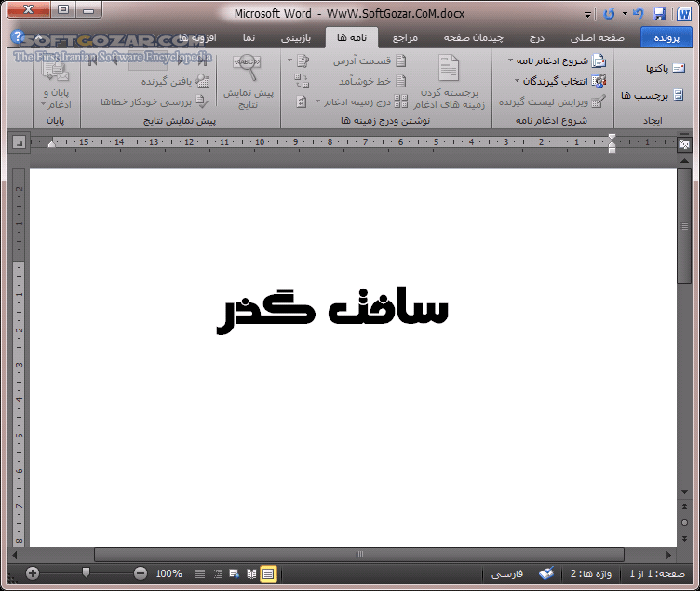This screenshot has height=591, width=700.
Task: Click the Redo/Repeat icon in title bar
Action: (609, 14)
